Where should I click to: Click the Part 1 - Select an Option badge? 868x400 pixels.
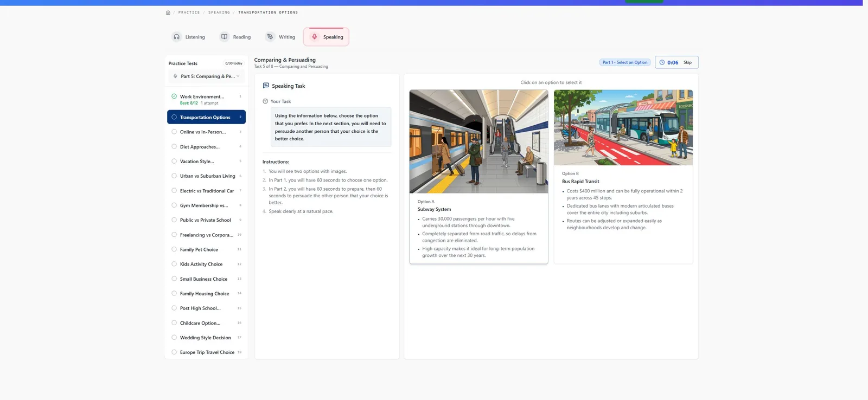pos(625,62)
